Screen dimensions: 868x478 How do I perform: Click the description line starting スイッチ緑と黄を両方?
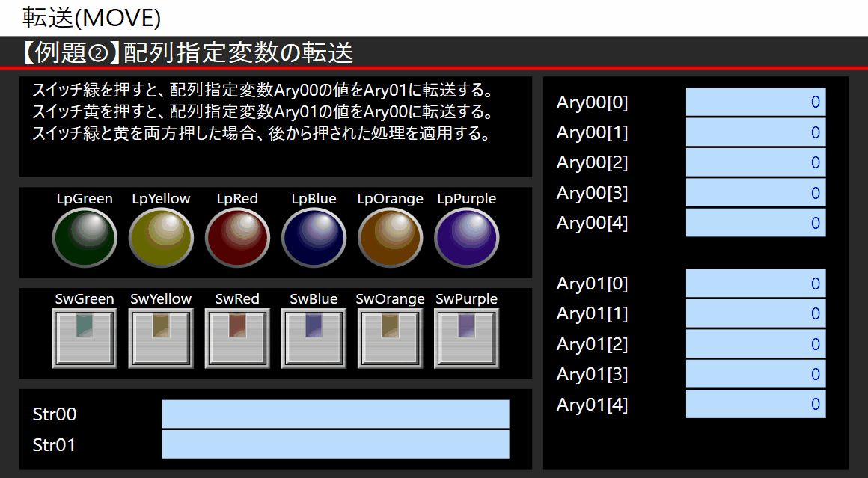click(x=262, y=133)
